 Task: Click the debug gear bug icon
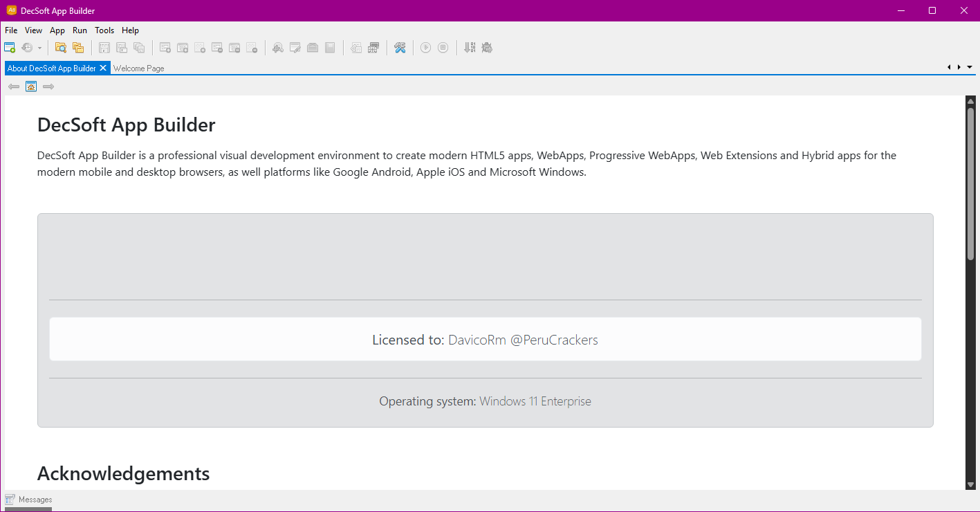click(487, 48)
